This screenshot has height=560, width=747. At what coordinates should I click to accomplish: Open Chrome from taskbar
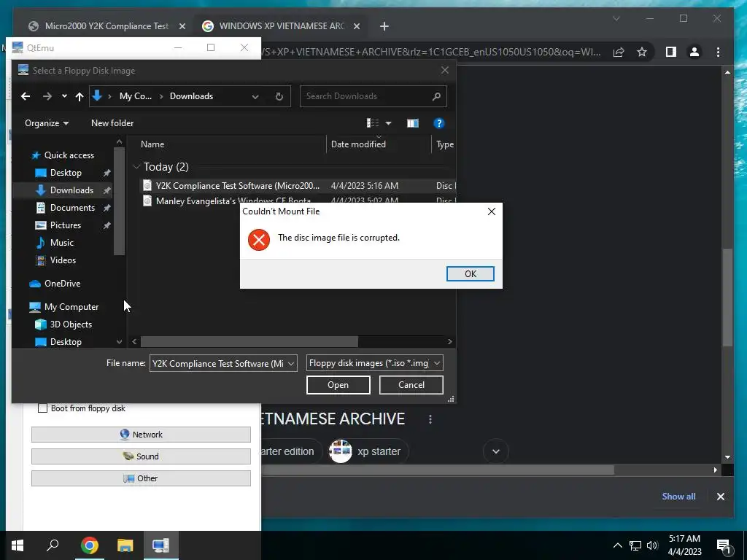point(89,545)
